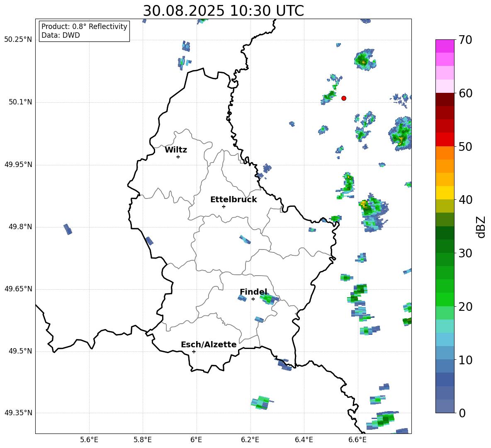Click the cyan colorbar segment between 10 and 20
The height and width of the screenshot is (448, 491).
coord(445,340)
